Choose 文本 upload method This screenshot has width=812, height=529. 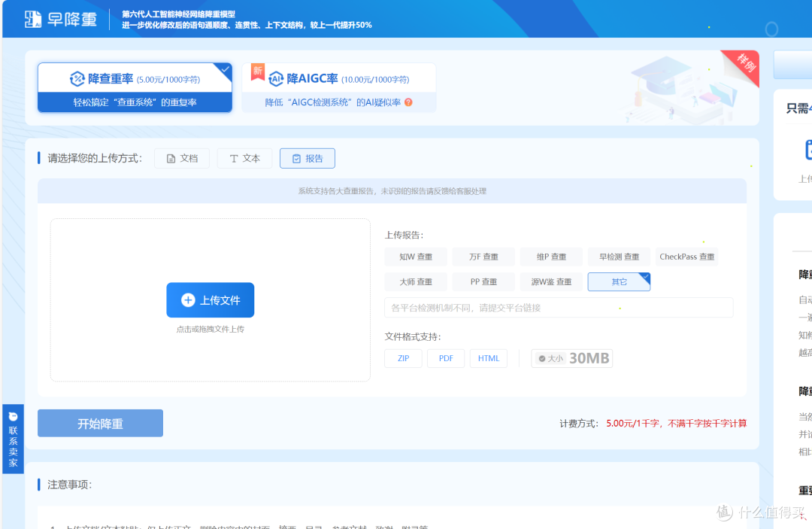pyautogui.click(x=244, y=159)
